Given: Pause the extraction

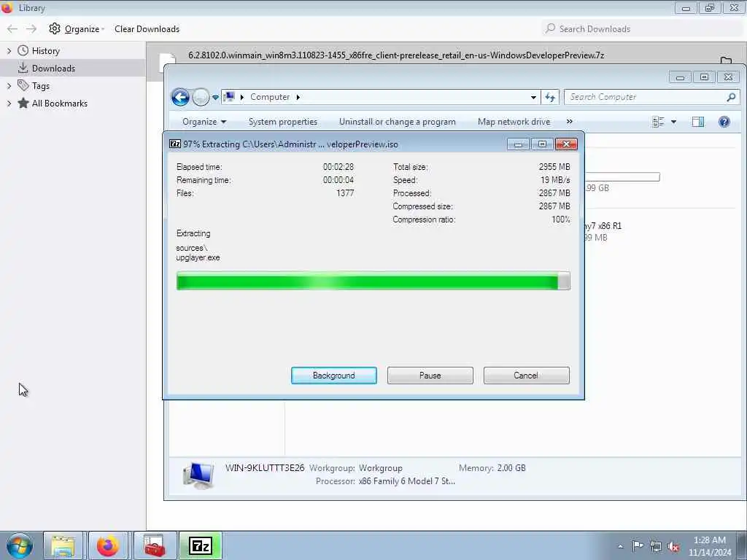Looking at the screenshot, I should tap(430, 376).
